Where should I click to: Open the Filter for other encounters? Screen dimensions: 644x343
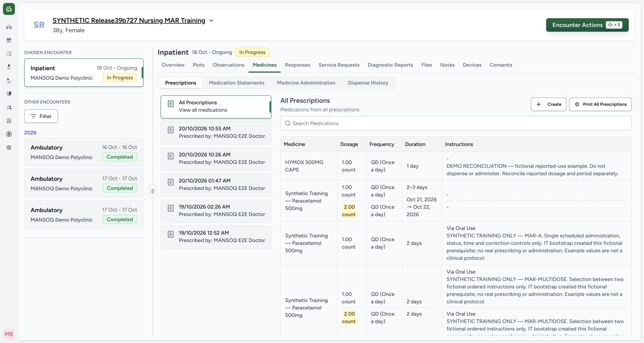(x=41, y=116)
